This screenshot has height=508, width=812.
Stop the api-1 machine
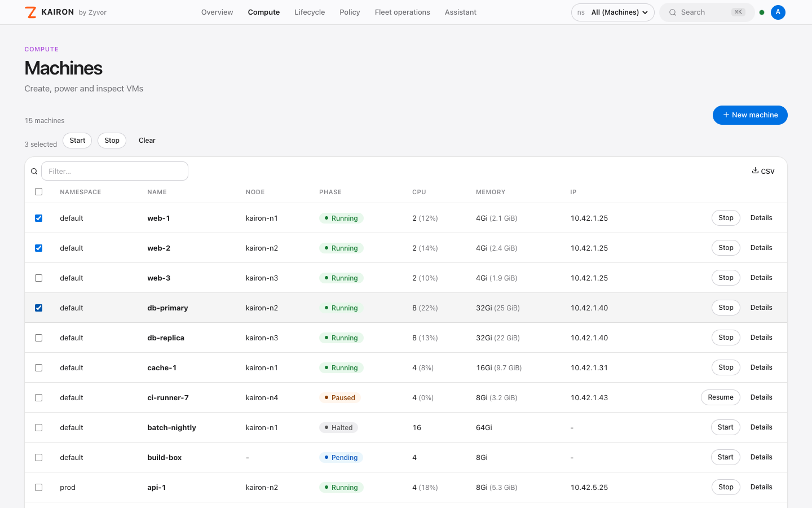(726, 487)
